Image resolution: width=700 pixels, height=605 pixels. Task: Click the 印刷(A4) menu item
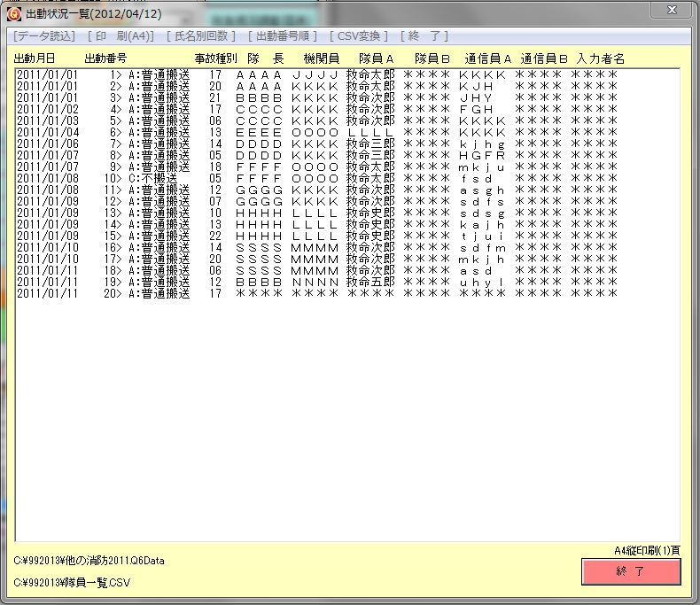121,36
